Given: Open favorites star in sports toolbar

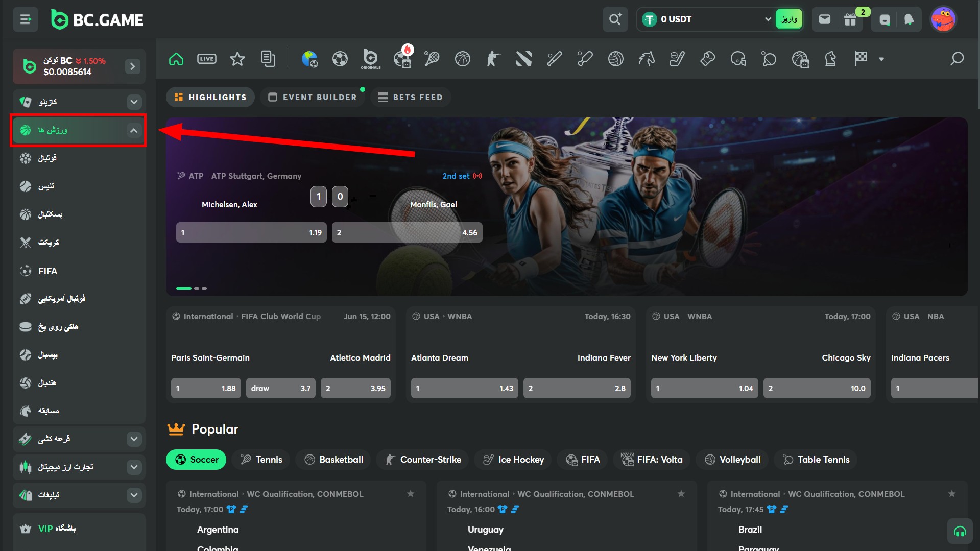Looking at the screenshot, I should [237, 59].
